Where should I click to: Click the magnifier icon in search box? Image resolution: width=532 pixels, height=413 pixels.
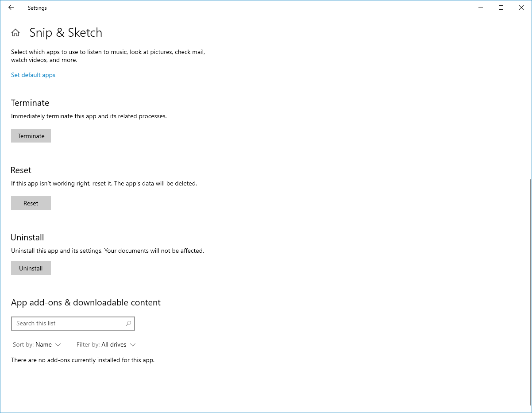pyautogui.click(x=128, y=324)
